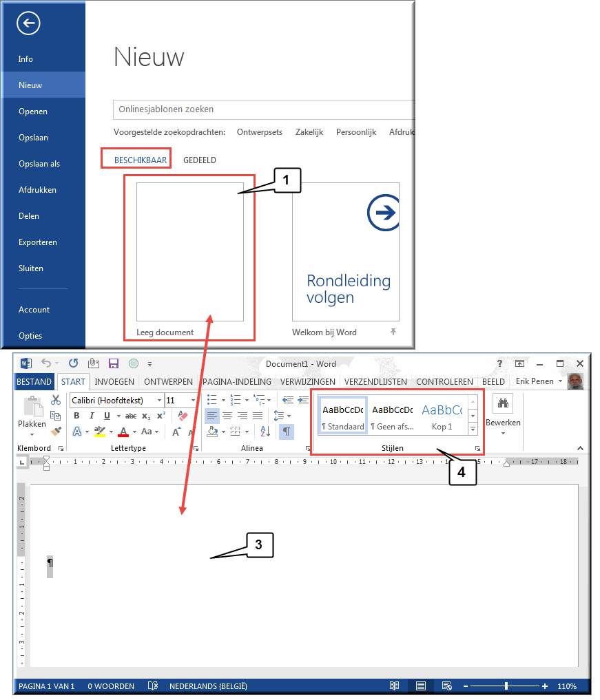Viewport: 600px width, 700px height.
Task: Click the Onlinesjablonen zoeken search field
Action: click(264, 109)
